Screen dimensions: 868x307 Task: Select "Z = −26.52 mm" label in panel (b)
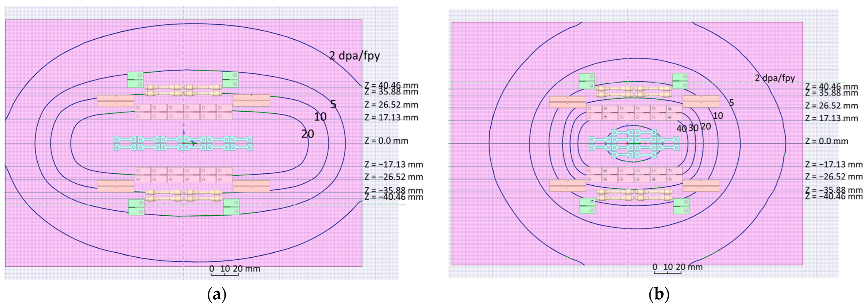[834, 177]
